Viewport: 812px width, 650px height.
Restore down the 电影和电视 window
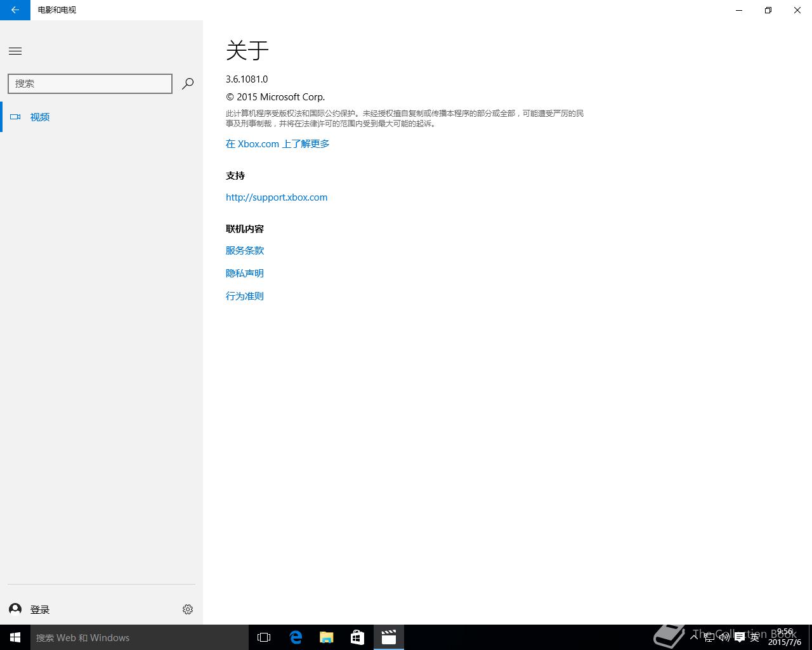tap(768, 10)
